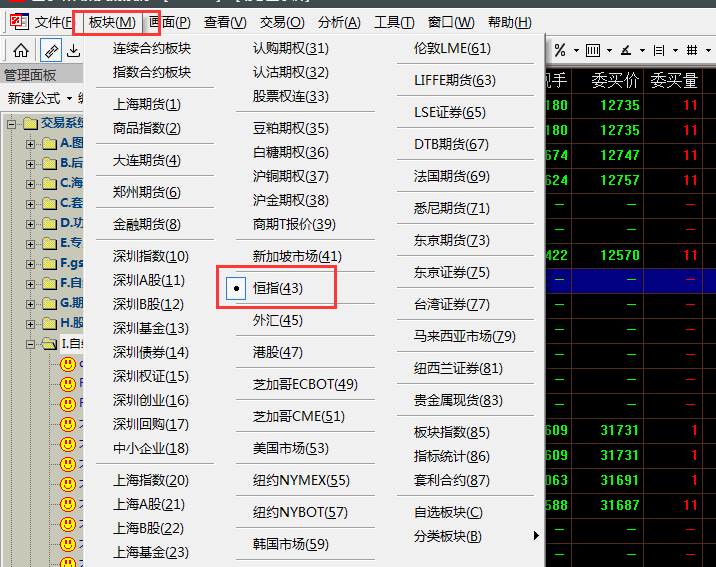The height and width of the screenshot is (567, 716).
Task: Choose 自选板块(C) menu entry
Action: tap(448, 512)
